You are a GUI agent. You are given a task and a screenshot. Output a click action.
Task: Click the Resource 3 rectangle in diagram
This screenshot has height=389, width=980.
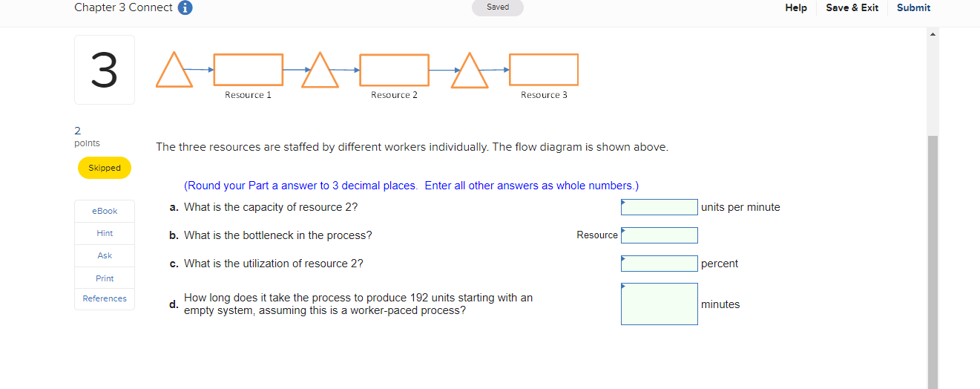[544, 70]
